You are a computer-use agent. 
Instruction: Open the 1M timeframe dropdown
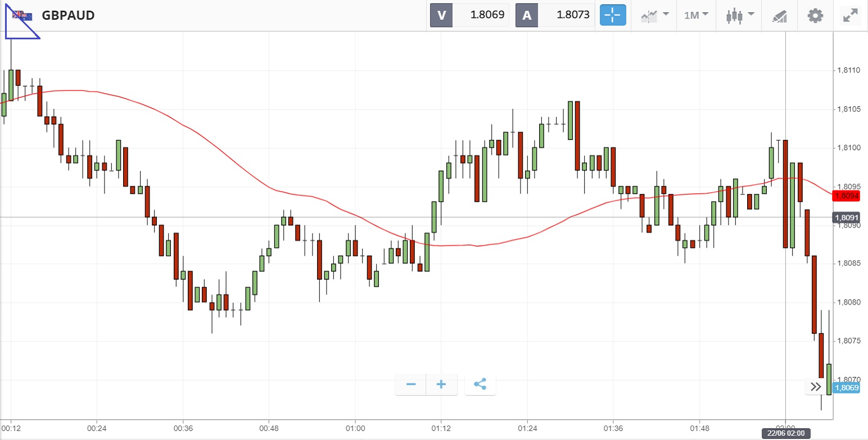pos(696,15)
